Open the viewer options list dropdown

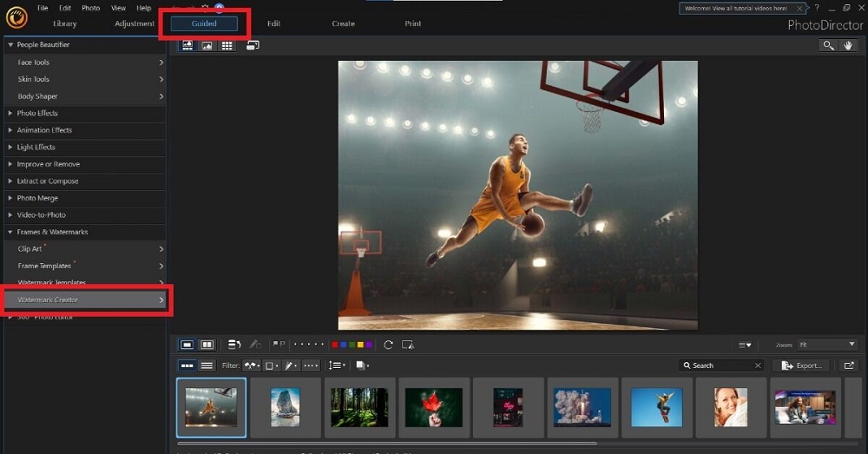pos(745,345)
